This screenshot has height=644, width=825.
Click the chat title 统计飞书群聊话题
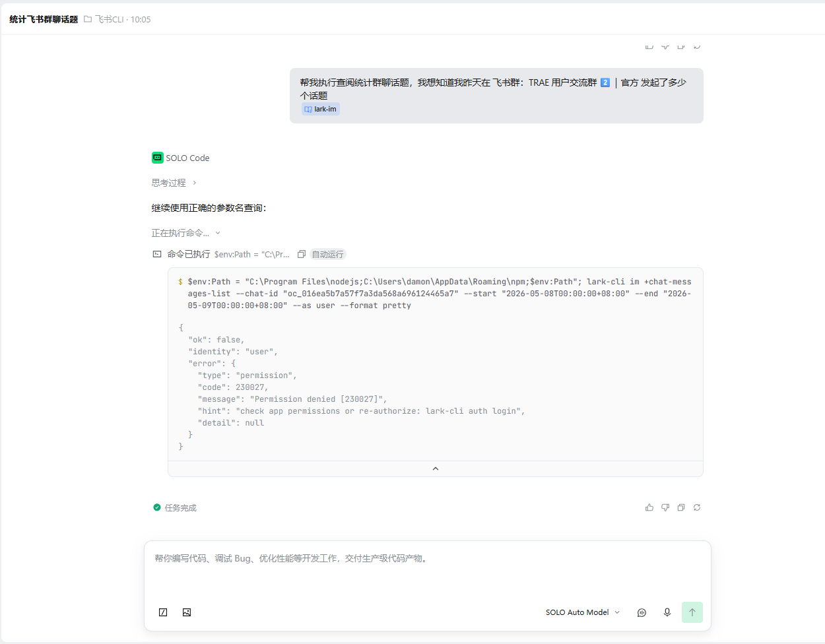click(x=44, y=20)
